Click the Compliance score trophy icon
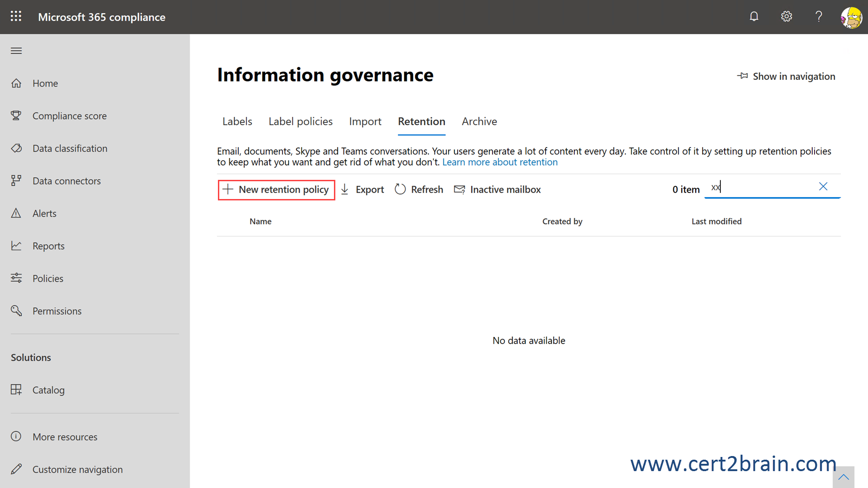This screenshot has height=488, width=868. 16,115
